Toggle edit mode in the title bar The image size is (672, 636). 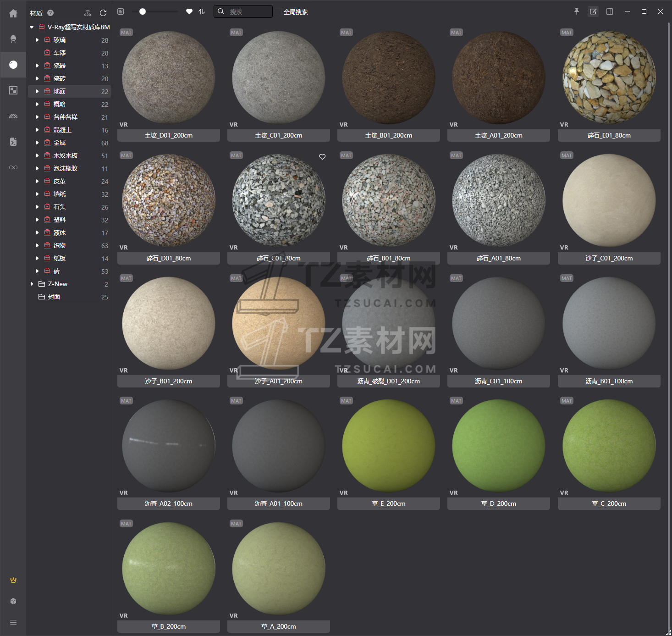(x=593, y=11)
